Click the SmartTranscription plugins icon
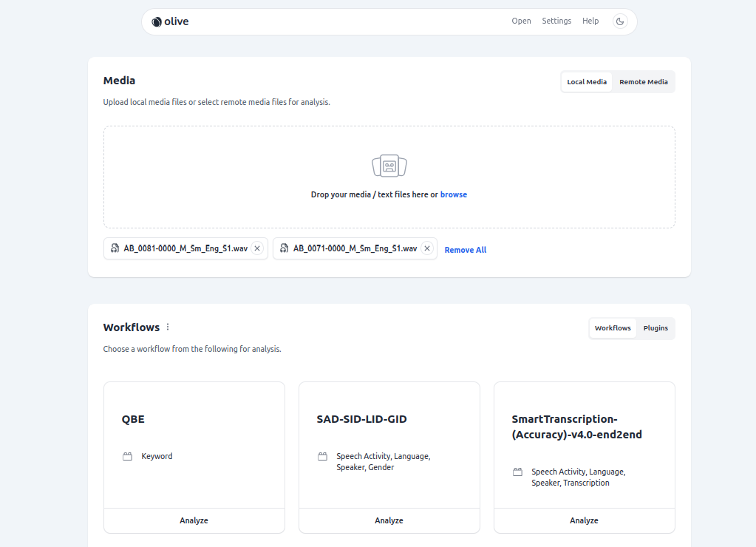756x547 pixels. click(x=517, y=472)
